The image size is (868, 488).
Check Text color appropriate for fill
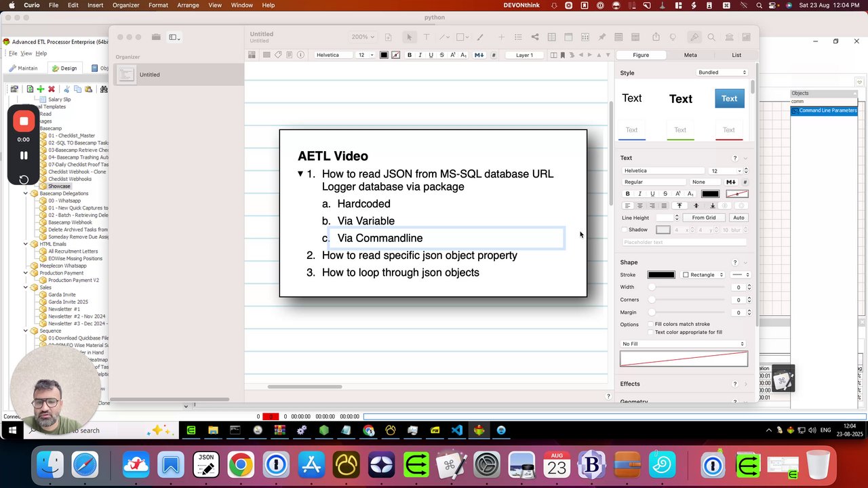pos(651,332)
